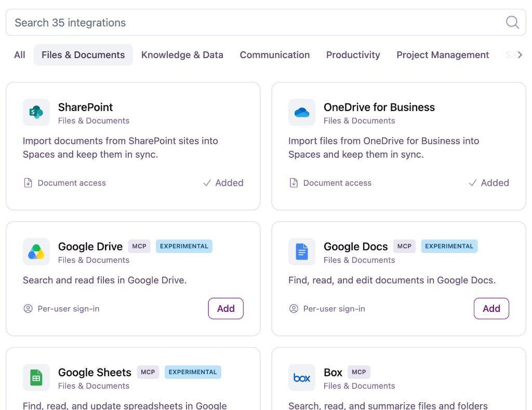This screenshot has height=410, width=532.
Task: Click the MCP badge on Box
Action: [359, 372]
